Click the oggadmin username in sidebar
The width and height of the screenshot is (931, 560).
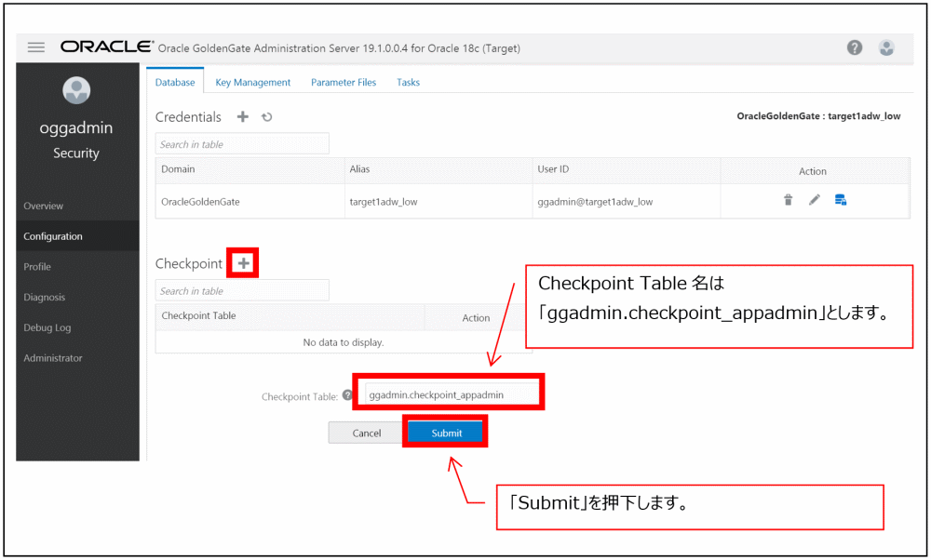pos(76,127)
